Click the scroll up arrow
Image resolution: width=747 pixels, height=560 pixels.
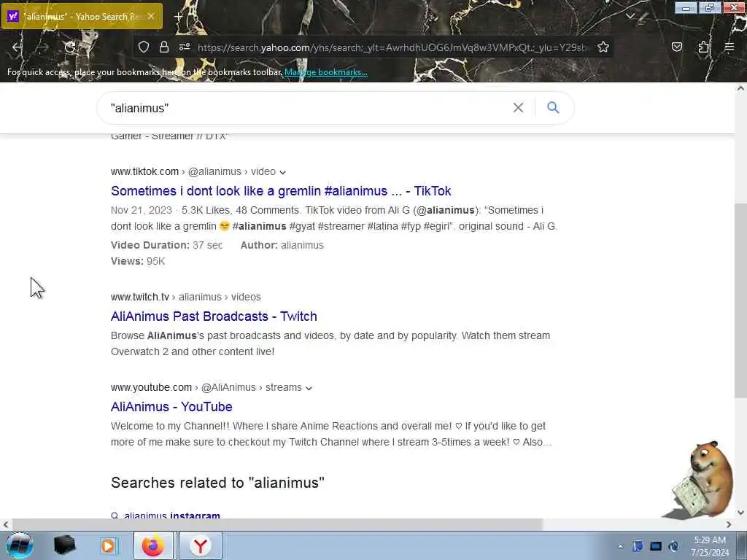coord(740,88)
